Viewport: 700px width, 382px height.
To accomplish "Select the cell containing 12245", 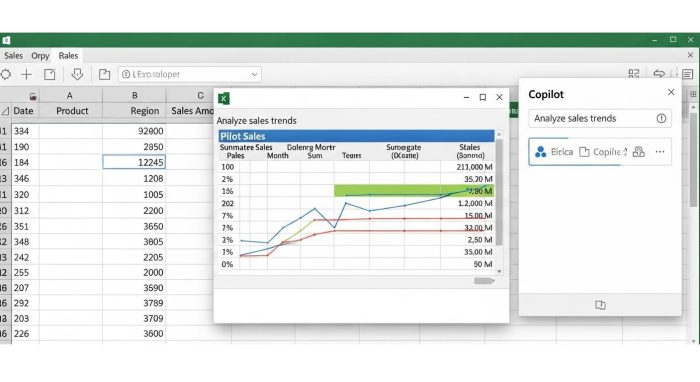I will [x=134, y=162].
